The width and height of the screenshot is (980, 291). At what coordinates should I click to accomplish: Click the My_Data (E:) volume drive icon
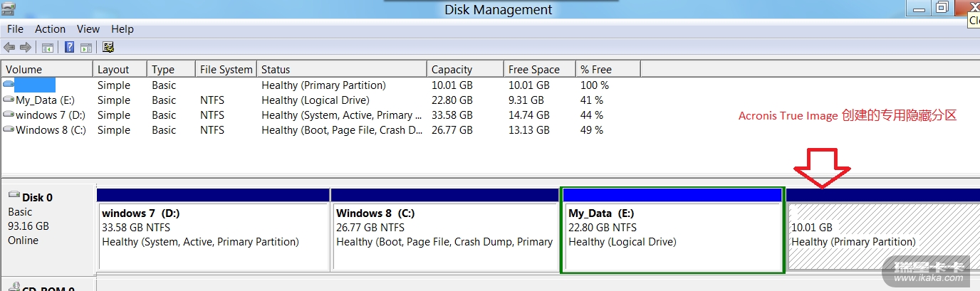[9, 100]
